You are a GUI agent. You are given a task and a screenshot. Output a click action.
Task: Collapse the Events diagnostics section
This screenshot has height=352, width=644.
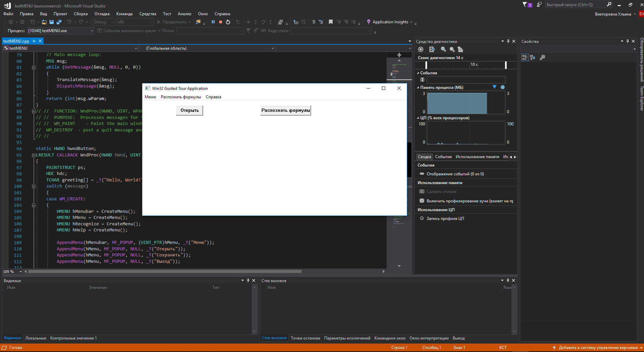(418, 73)
